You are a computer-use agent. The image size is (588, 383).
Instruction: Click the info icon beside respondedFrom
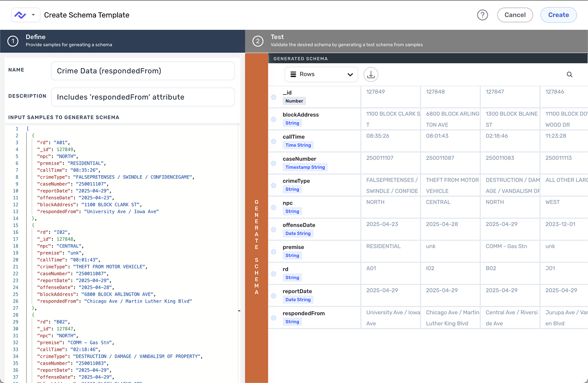tap(273, 317)
